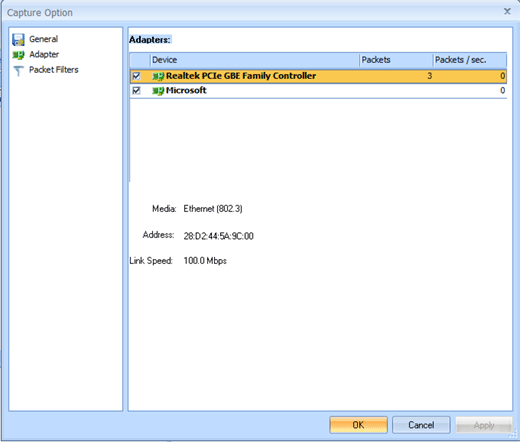Uncheck the Realtek PCIe GBE checkbox
The width and height of the screenshot is (520, 442).
136,76
